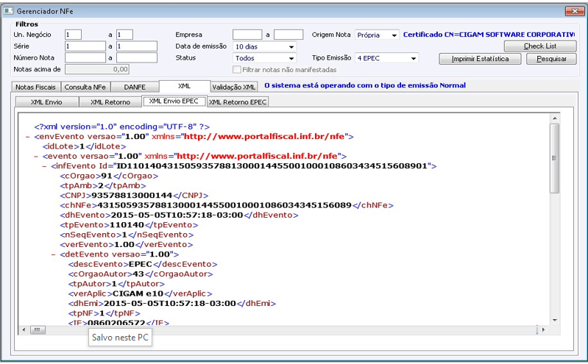Click the CNPJ 93578813000144 line
This screenshot has width=588, height=364.
134,196
